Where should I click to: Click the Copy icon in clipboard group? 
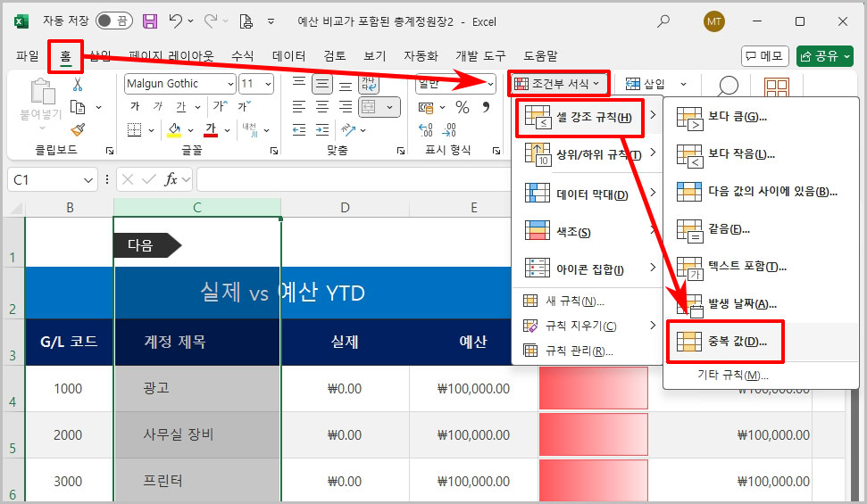(78, 107)
